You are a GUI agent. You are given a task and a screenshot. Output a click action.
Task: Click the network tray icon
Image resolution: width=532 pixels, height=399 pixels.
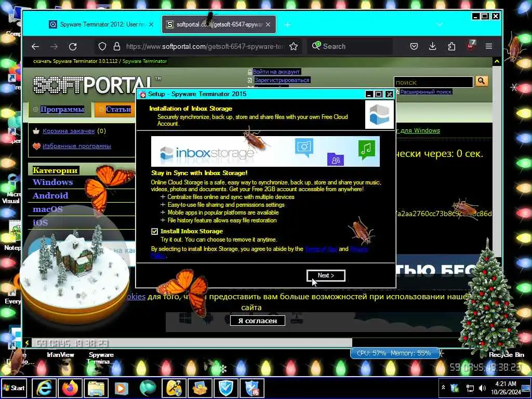click(470, 388)
